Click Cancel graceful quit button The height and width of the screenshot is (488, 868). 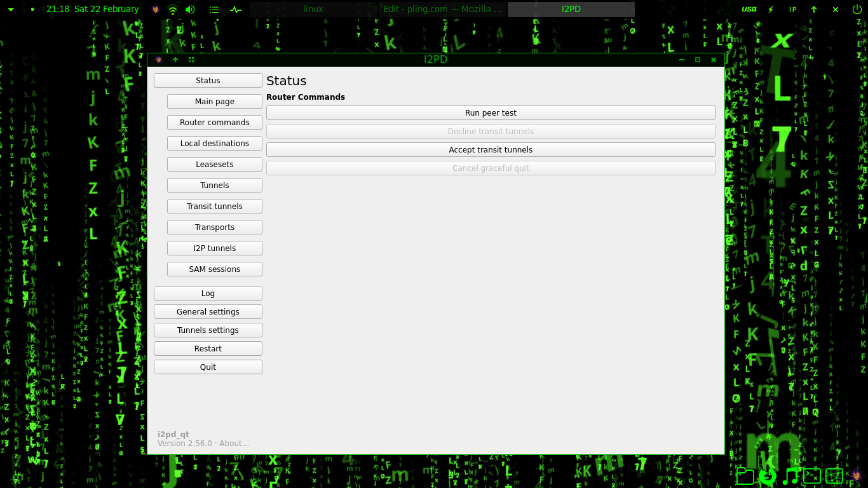pos(491,168)
